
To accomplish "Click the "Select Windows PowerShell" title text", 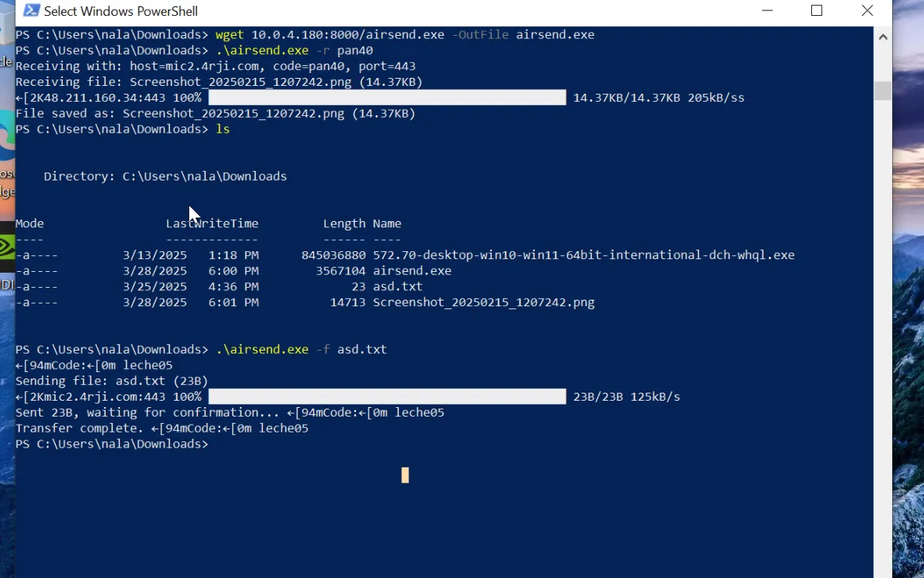I will 121,11.
